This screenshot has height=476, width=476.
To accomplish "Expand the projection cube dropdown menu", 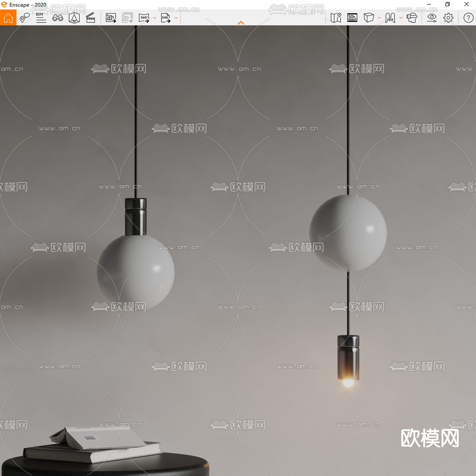I will [x=379, y=18].
